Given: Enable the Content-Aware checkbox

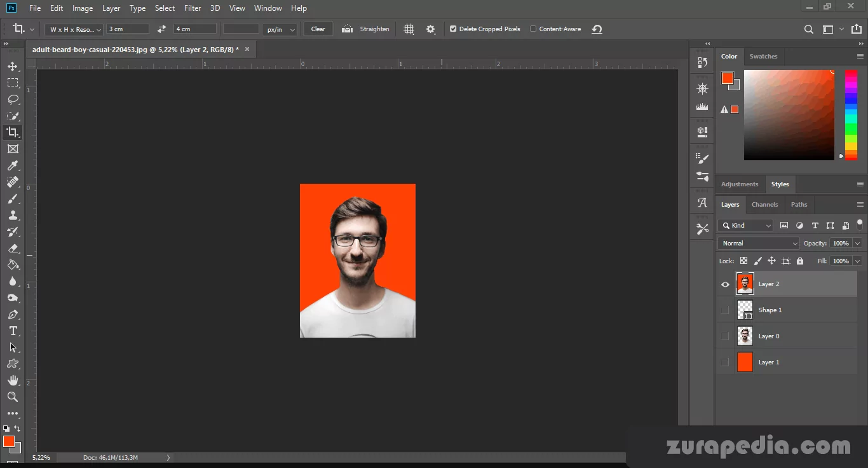Looking at the screenshot, I should coord(533,29).
